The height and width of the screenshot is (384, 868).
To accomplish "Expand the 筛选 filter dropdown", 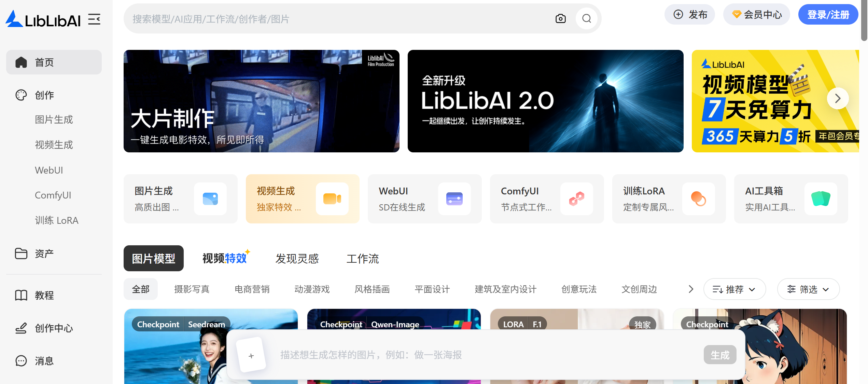I will coord(808,289).
